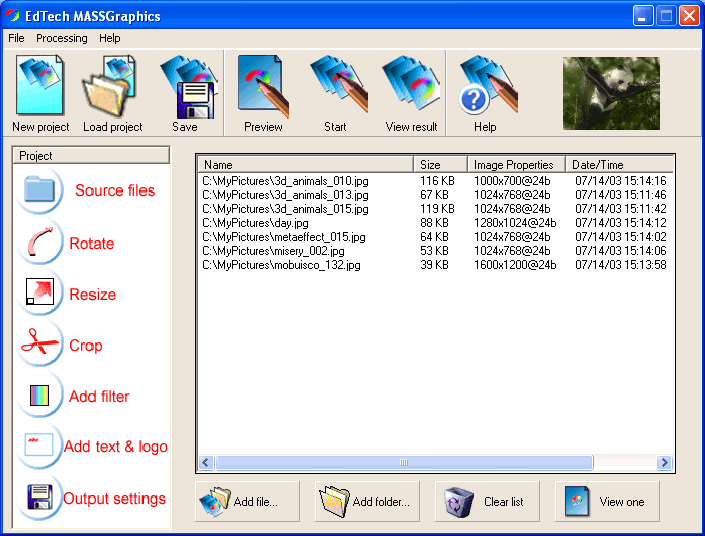Viewport: 705px width, 536px height.
Task: Click the 116 KB size cell
Action: pos(437,181)
